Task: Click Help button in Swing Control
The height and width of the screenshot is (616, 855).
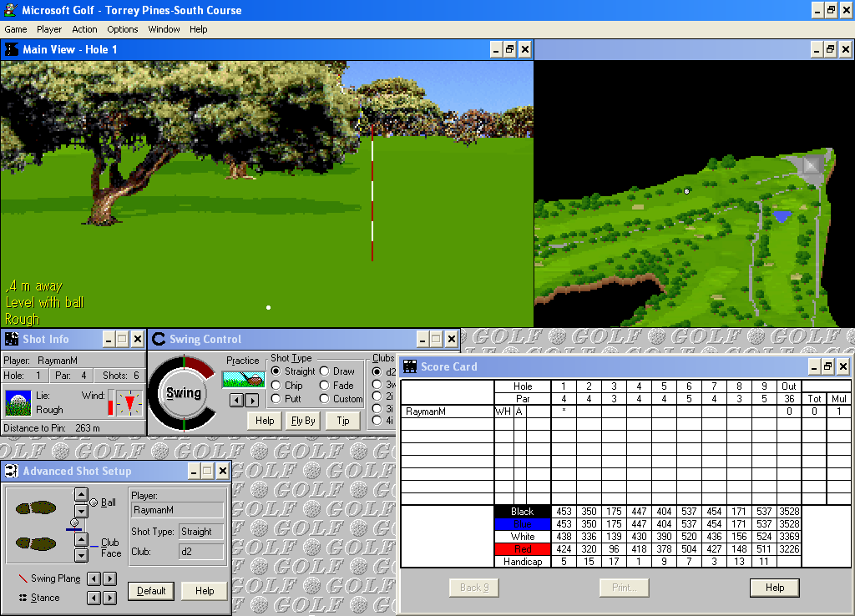Action: point(265,421)
